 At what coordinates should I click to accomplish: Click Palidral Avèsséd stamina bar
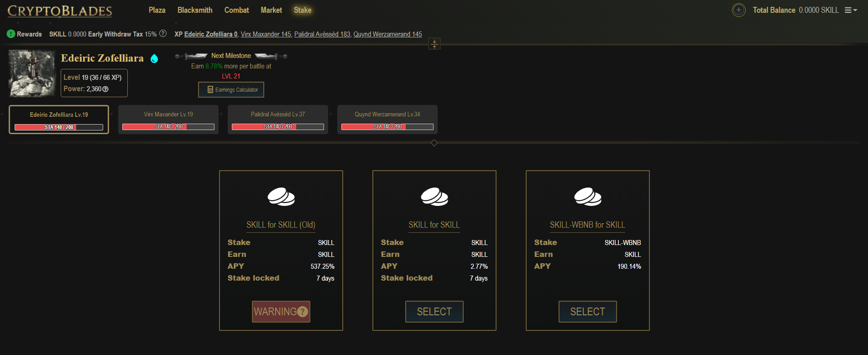point(278,127)
